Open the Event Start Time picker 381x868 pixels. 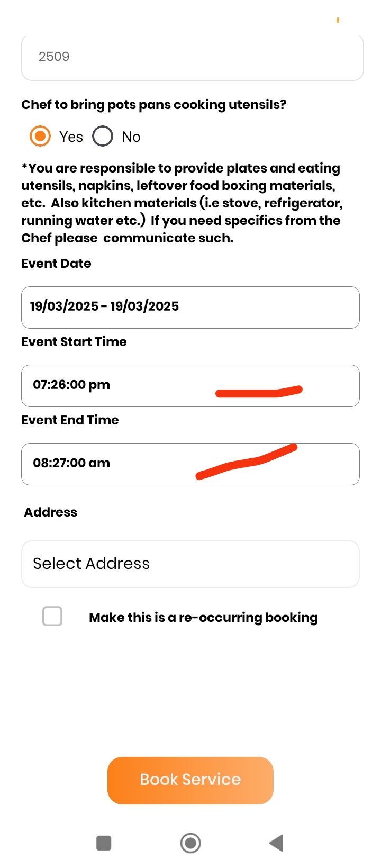click(190, 385)
